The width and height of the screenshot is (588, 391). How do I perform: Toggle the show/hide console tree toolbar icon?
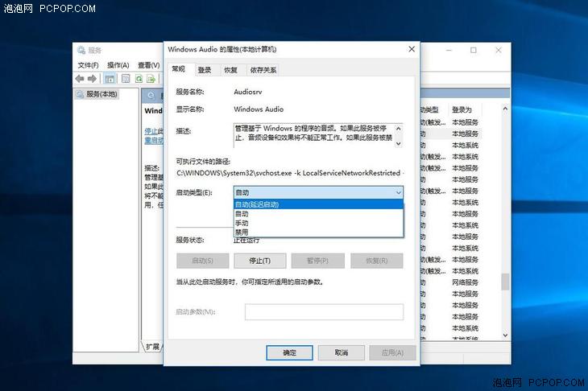[110, 79]
